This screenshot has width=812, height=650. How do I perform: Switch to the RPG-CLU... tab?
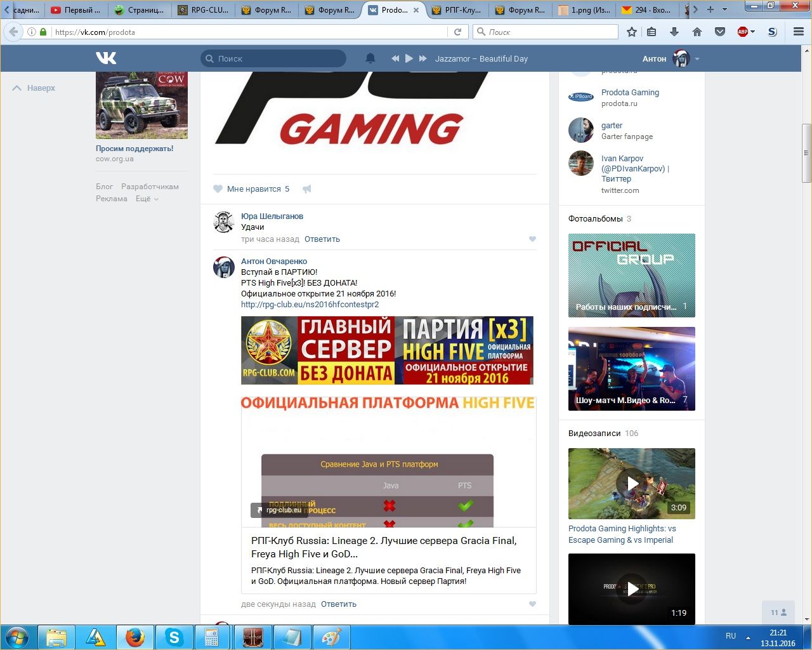[203, 10]
